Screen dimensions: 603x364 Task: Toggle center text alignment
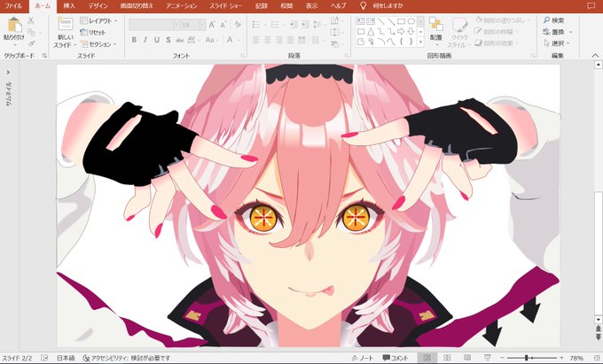tap(268, 40)
